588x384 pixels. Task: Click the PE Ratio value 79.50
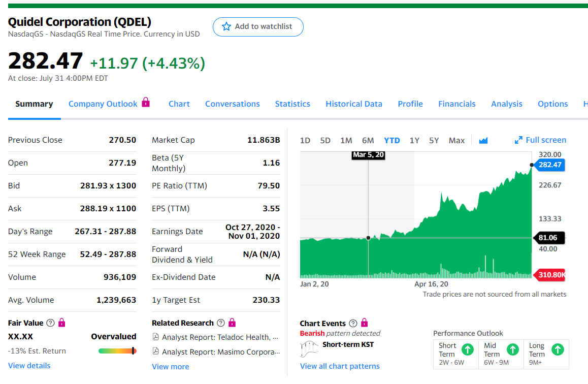click(269, 185)
